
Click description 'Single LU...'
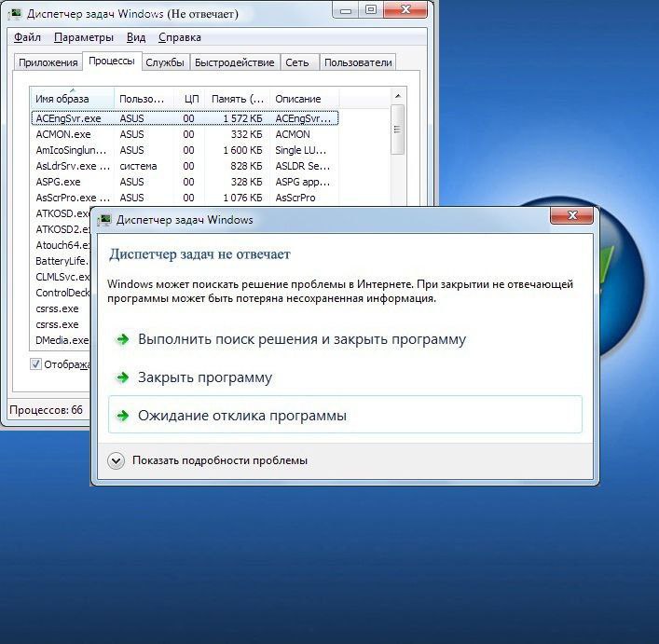300,150
